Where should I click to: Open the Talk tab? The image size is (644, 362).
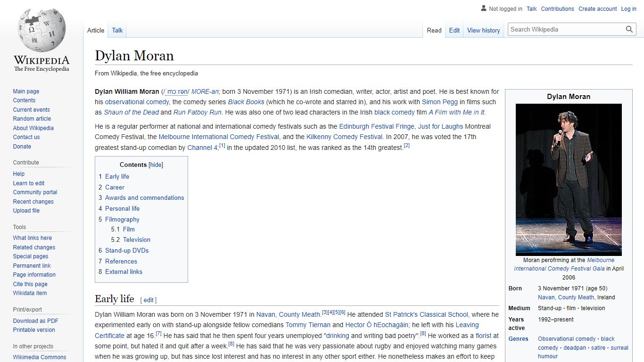(x=117, y=30)
